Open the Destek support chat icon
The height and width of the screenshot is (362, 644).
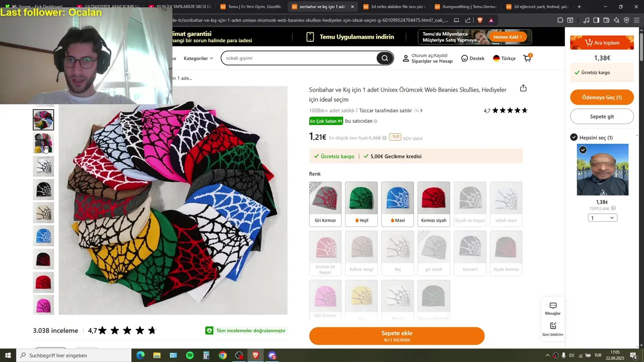click(x=464, y=58)
